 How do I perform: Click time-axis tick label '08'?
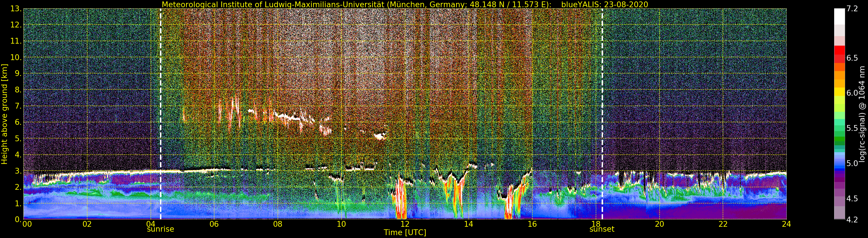[x=278, y=224]
